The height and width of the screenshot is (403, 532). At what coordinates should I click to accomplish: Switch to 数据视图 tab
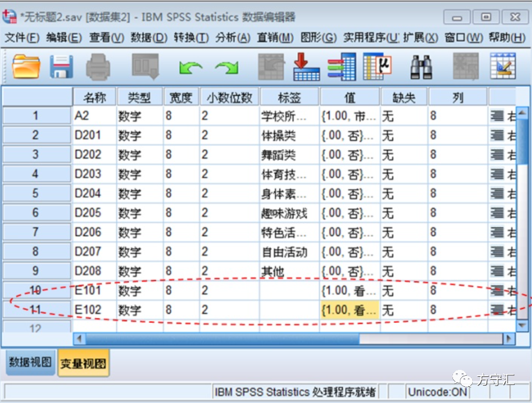[31, 362]
